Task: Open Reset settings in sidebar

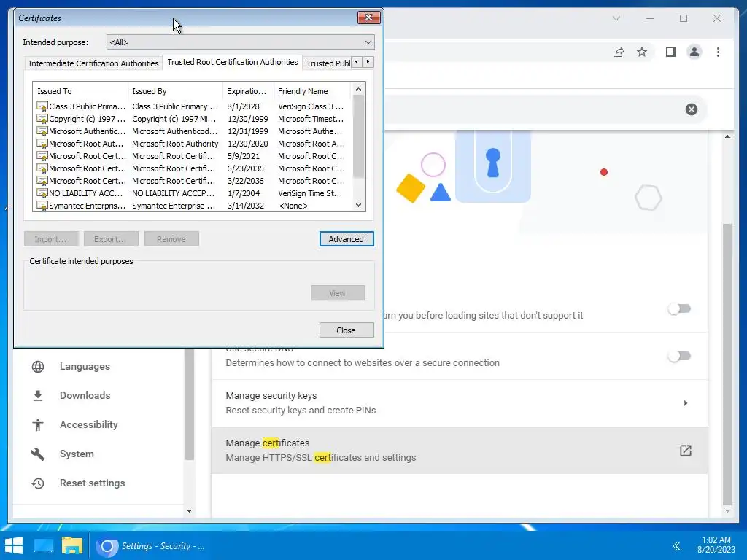Action: pos(93,483)
